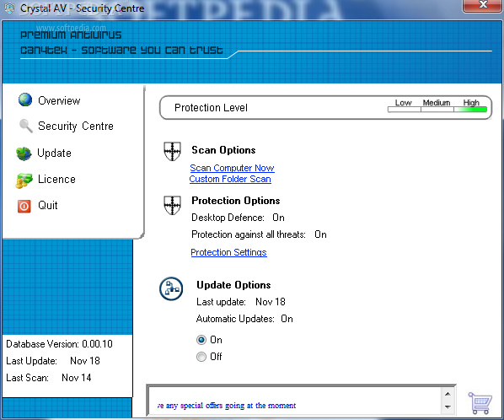Image resolution: width=504 pixels, height=420 pixels.
Task: Click the Protection Options shield icon
Action: point(172,205)
